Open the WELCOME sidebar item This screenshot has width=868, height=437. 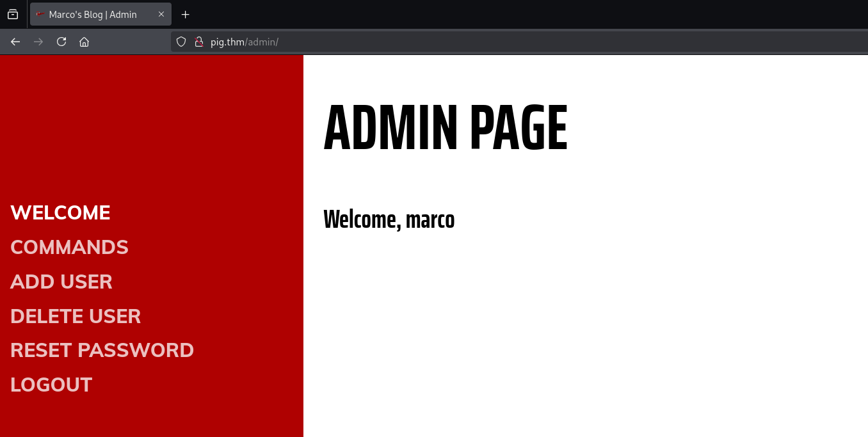[x=60, y=212]
